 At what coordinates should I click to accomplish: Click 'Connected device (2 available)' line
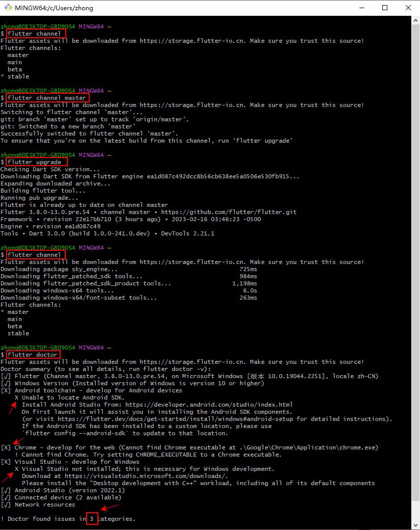pos(61,497)
